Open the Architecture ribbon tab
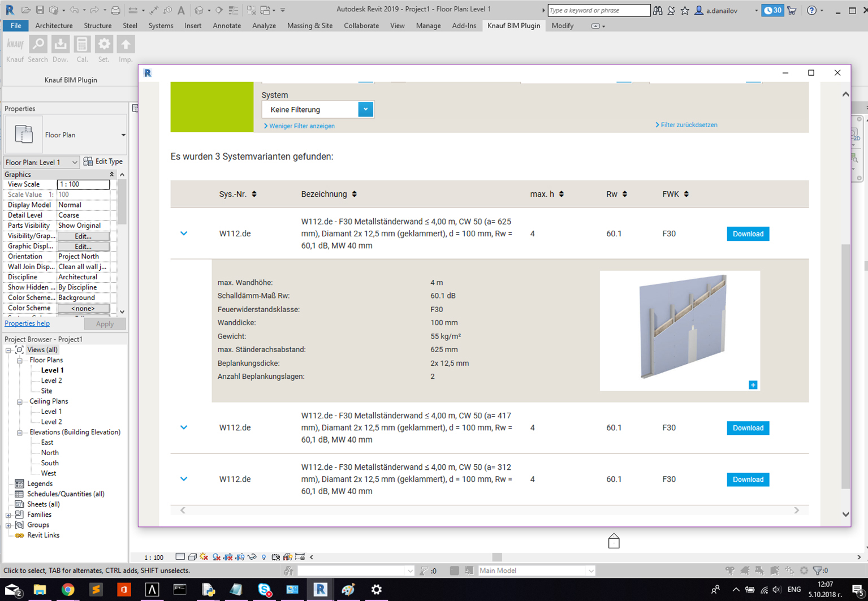Image resolution: width=868 pixels, height=601 pixels. click(x=54, y=25)
